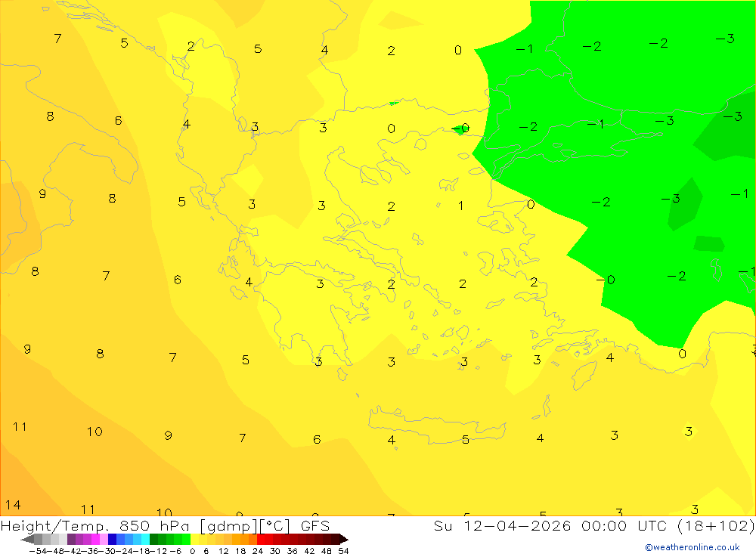This screenshot has height=554, width=756.
Task: Click the legend label '54'
Action: point(343,551)
